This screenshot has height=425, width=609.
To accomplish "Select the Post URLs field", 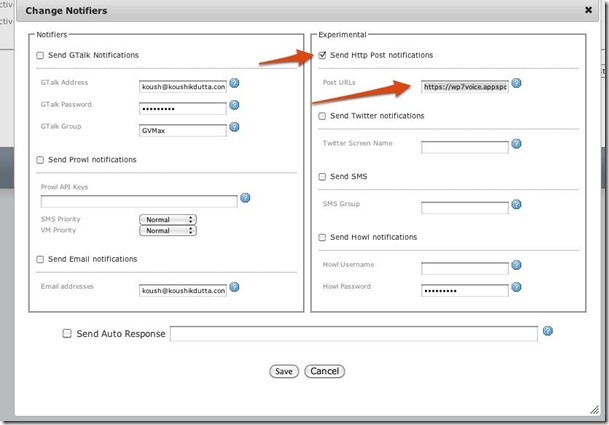I will pos(465,86).
